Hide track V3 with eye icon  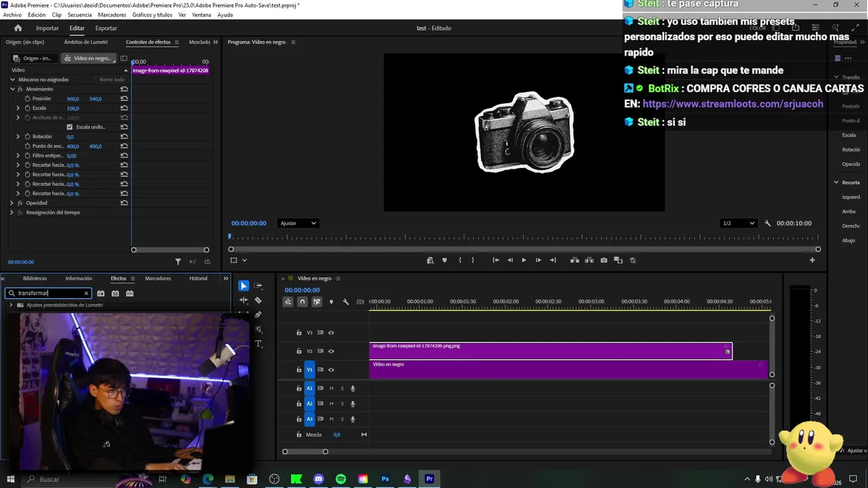(331, 333)
